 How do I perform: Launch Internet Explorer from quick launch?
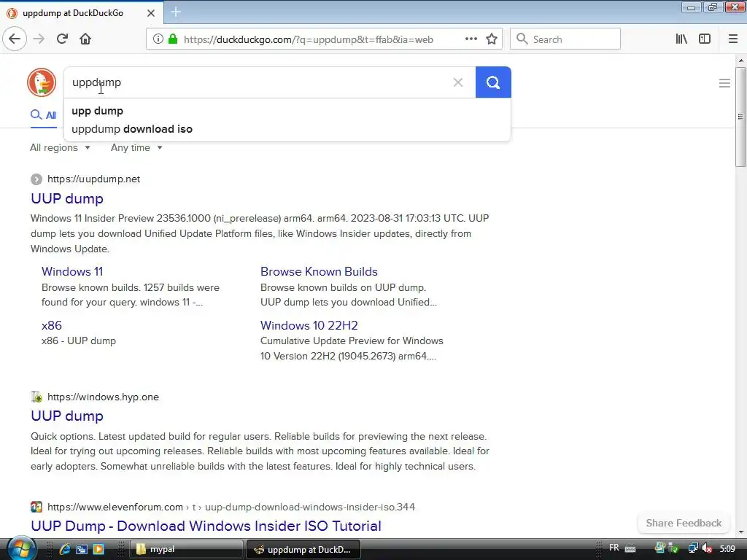point(65,549)
